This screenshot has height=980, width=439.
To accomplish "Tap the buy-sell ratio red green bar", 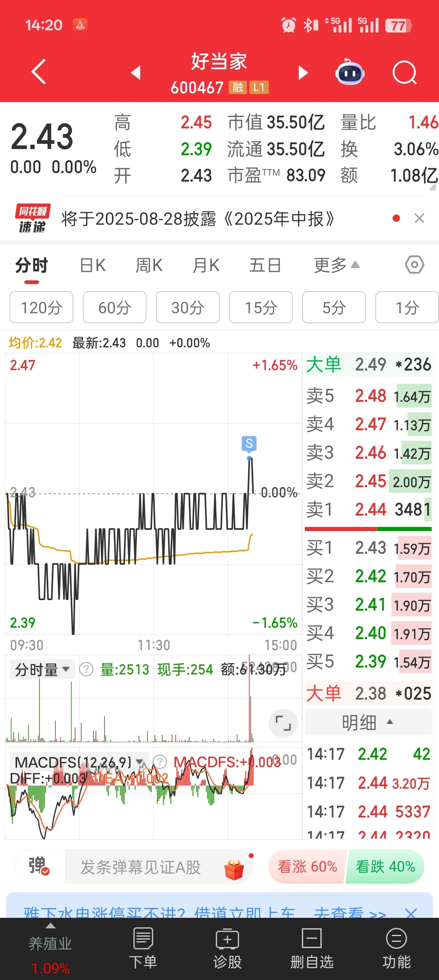I will click(x=368, y=529).
